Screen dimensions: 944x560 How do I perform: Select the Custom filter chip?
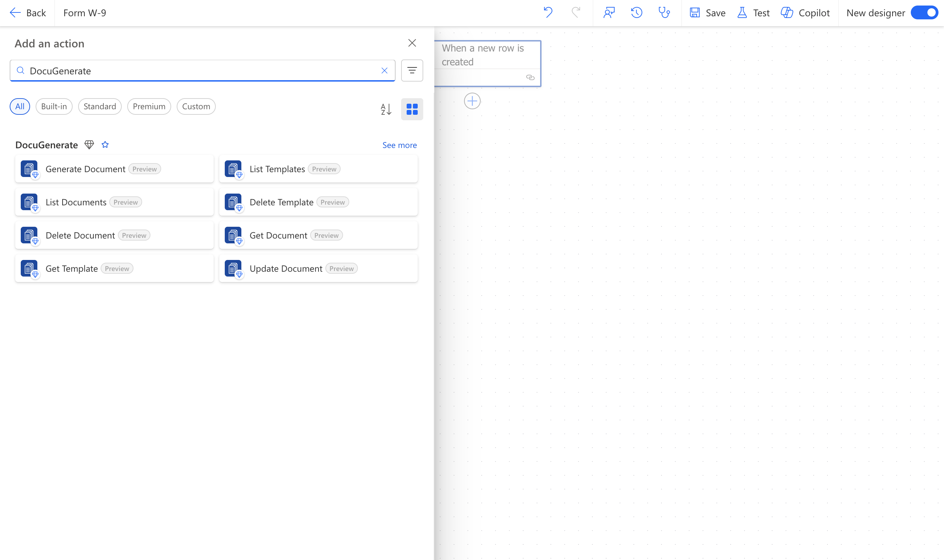196,106
